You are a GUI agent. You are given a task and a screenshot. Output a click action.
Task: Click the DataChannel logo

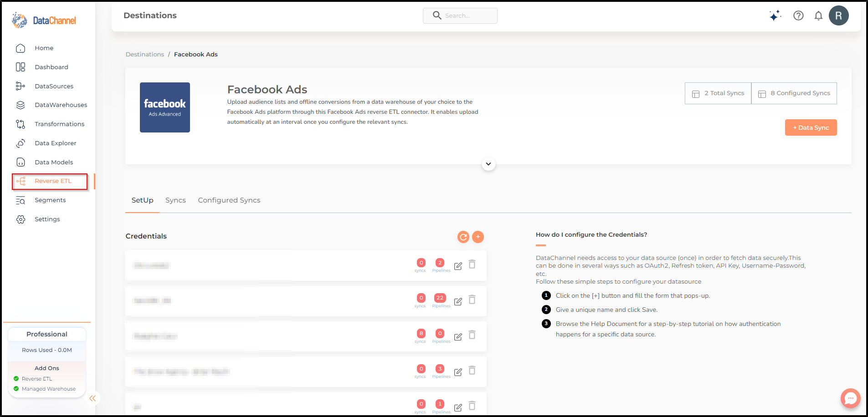point(44,20)
